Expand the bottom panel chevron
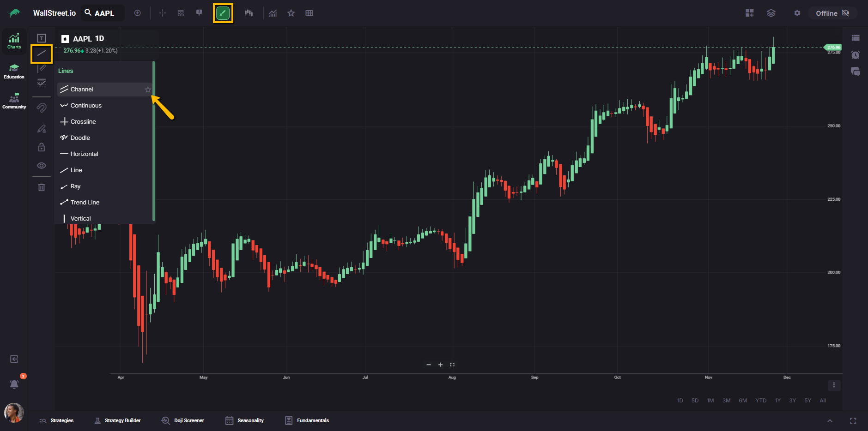868x431 pixels. (830, 421)
